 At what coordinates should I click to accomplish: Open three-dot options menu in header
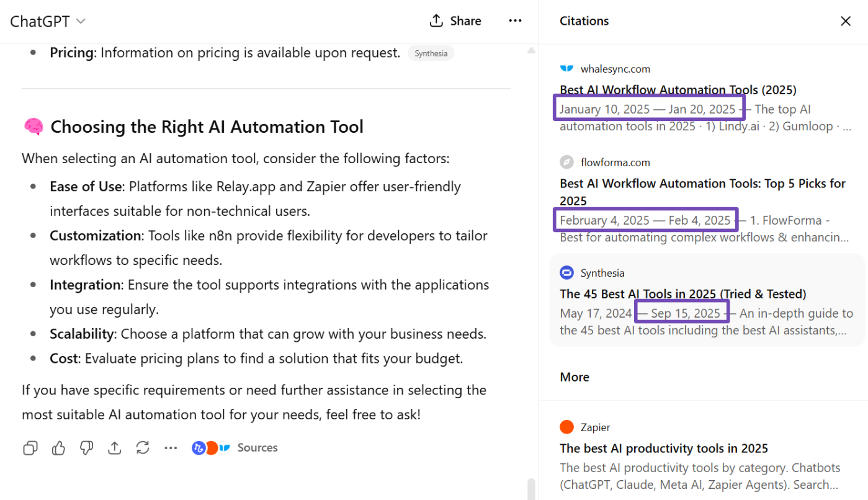pyautogui.click(x=515, y=21)
